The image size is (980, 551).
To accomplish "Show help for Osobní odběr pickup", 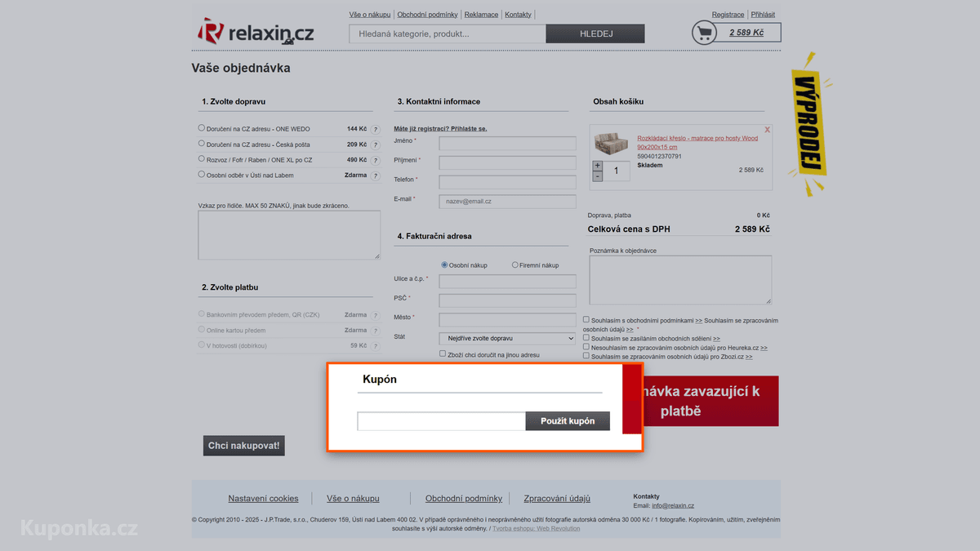I will (x=376, y=176).
